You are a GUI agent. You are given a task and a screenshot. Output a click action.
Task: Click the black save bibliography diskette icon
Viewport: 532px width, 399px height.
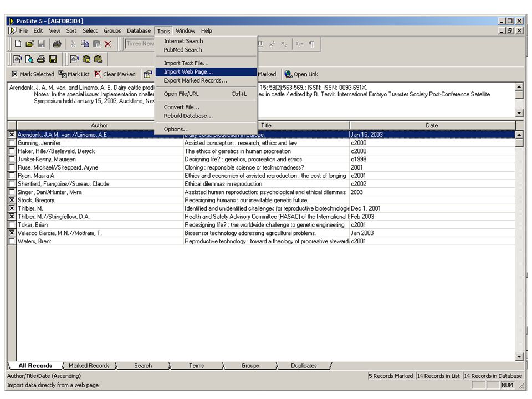pos(53,59)
